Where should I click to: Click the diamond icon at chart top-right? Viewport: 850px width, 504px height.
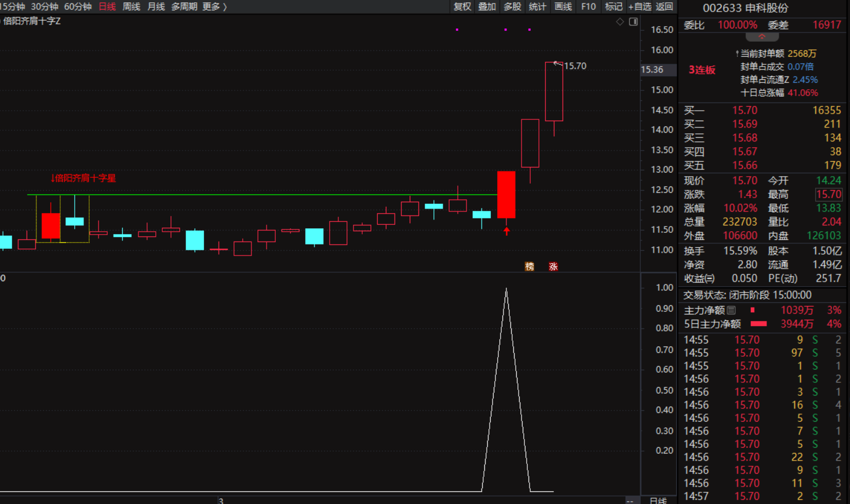point(620,22)
